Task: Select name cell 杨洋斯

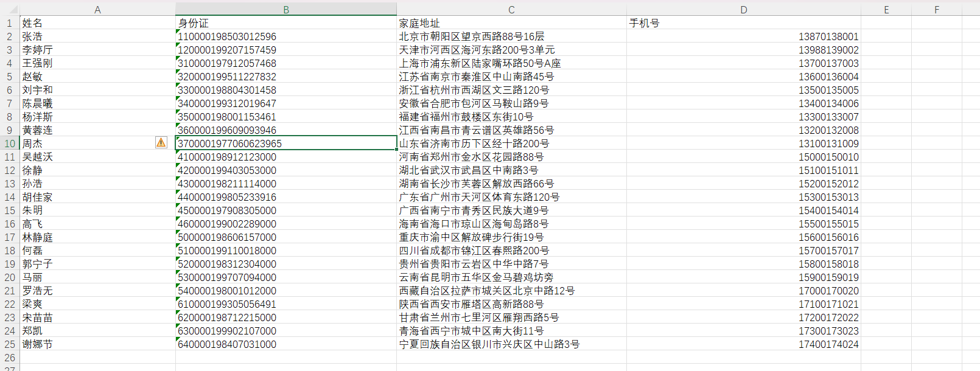Action: click(x=97, y=117)
